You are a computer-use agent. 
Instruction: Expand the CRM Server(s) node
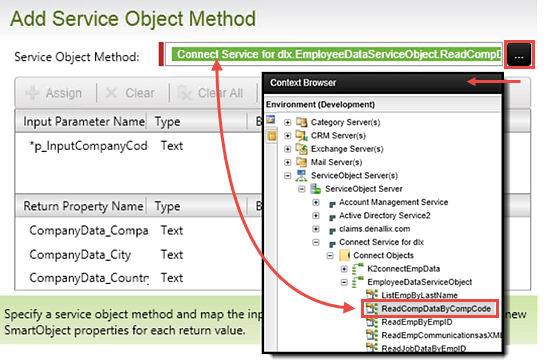(288, 135)
